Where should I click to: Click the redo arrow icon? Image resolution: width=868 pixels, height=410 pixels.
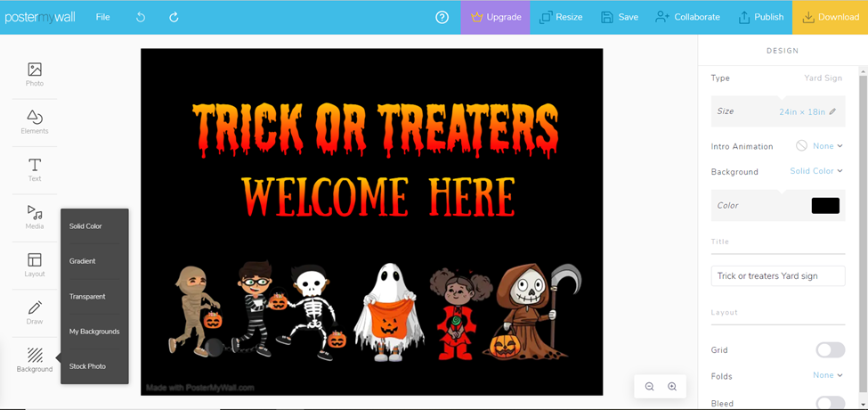coord(174,17)
